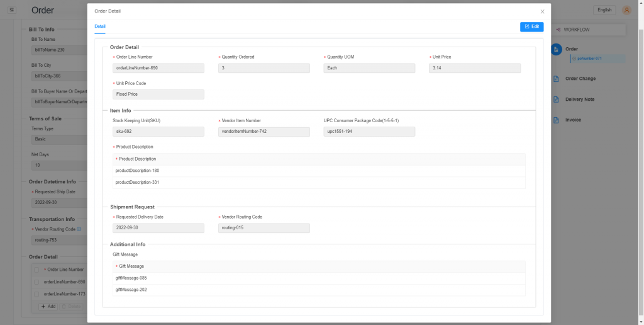The width and height of the screenshot is (644, 325).
Task: Close the Order Detail dialog
Action: point(542,11)
